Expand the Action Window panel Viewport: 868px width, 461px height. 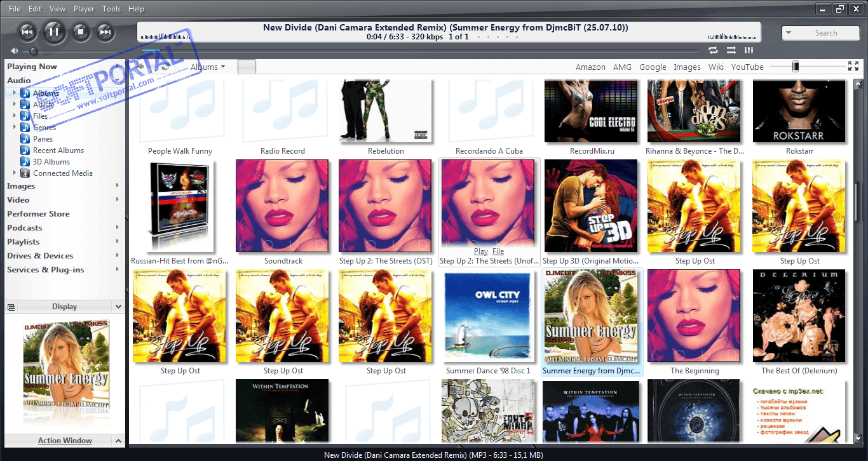pyautogui.click(x=118, y=440)
